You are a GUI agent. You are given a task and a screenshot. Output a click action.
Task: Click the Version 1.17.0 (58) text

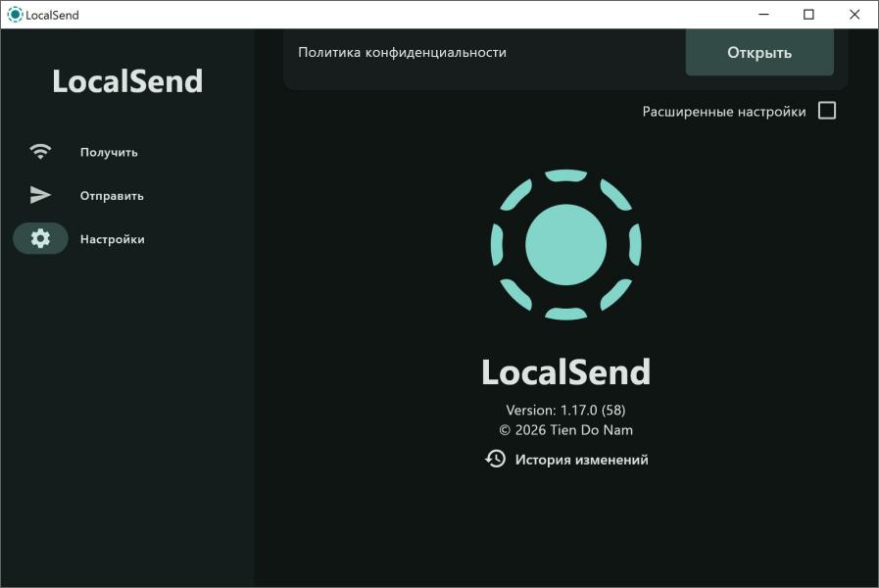[x=565, y=410]
